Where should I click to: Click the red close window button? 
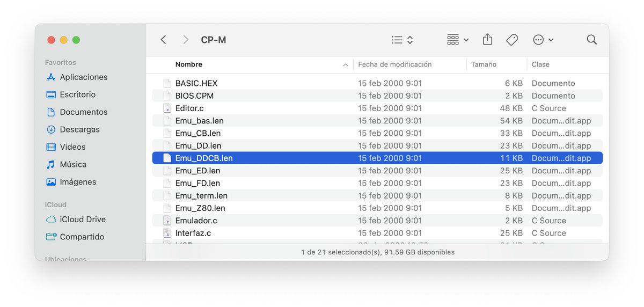coord(51,40)
